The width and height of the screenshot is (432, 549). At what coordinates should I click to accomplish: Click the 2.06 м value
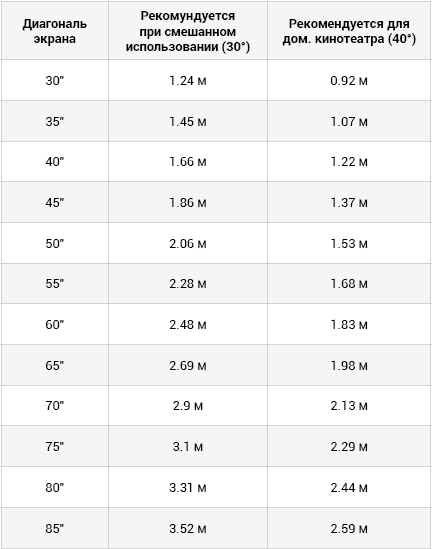coord(188,244)
